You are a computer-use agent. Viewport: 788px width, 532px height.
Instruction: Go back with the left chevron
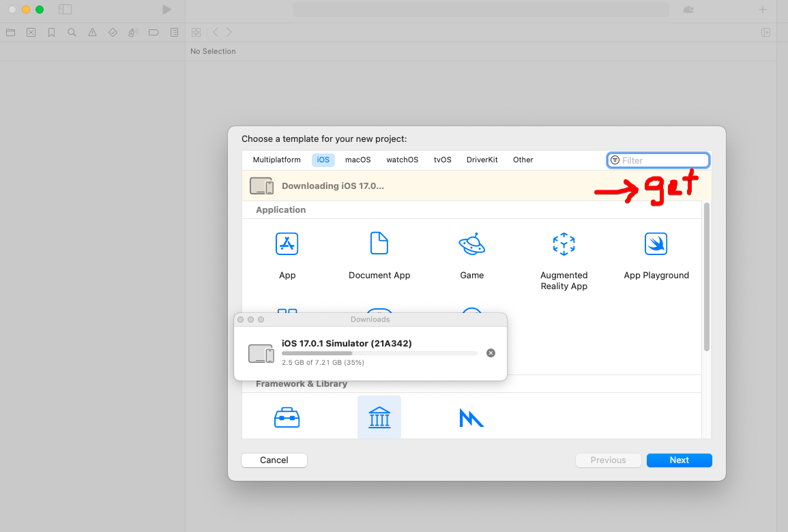tap(216, 32)
